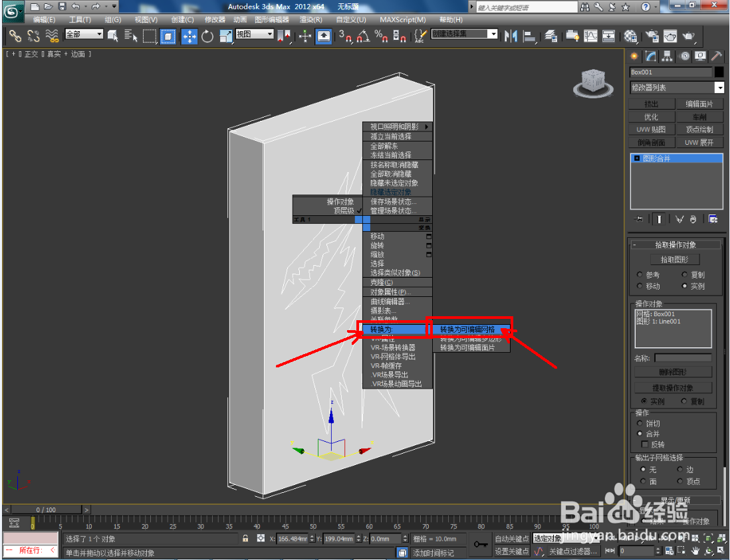Open the selection filter dropdown 全部
This screenshot has width=730, height=560.
tap(84, 34)
